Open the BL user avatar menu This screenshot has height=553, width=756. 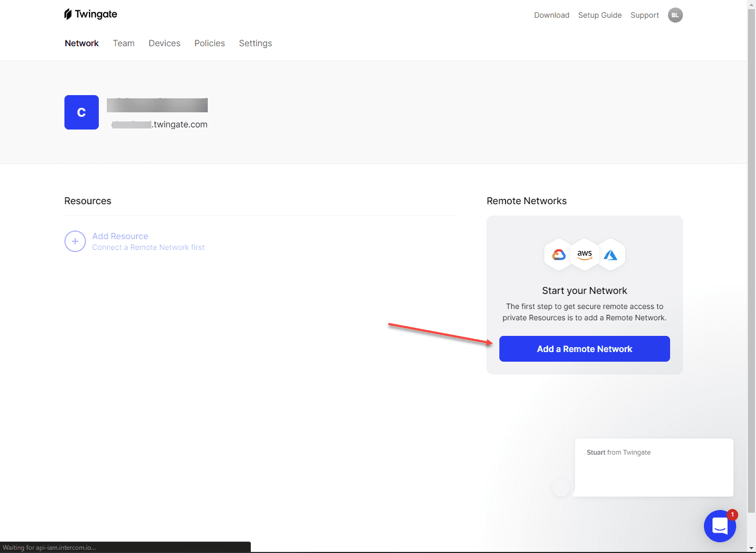point(675,15)
